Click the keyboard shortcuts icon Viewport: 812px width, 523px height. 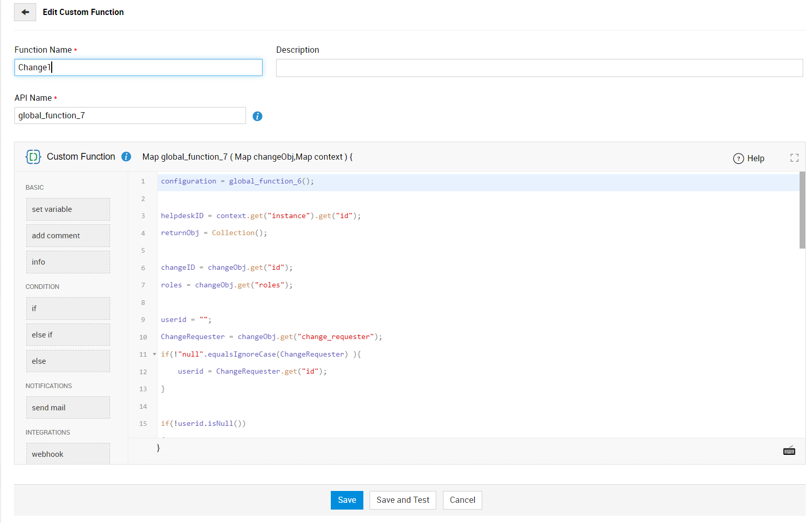(x=789, y=451)
